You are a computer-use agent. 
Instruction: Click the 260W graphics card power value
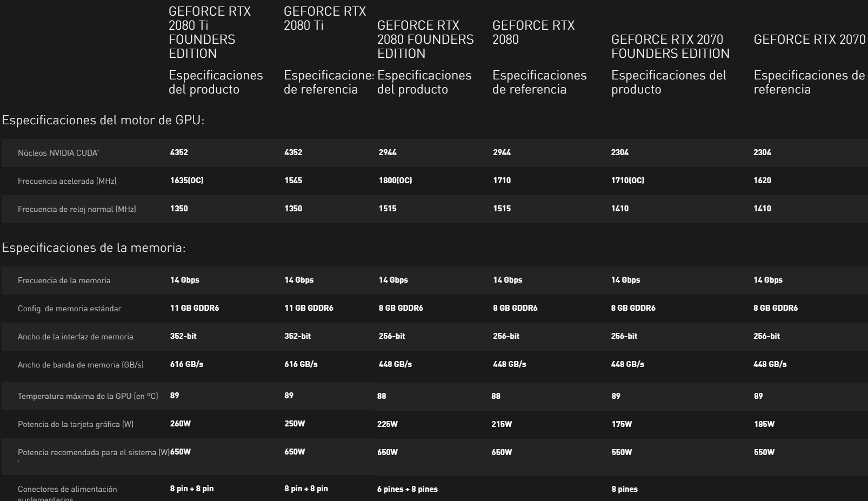coord(180,424)
